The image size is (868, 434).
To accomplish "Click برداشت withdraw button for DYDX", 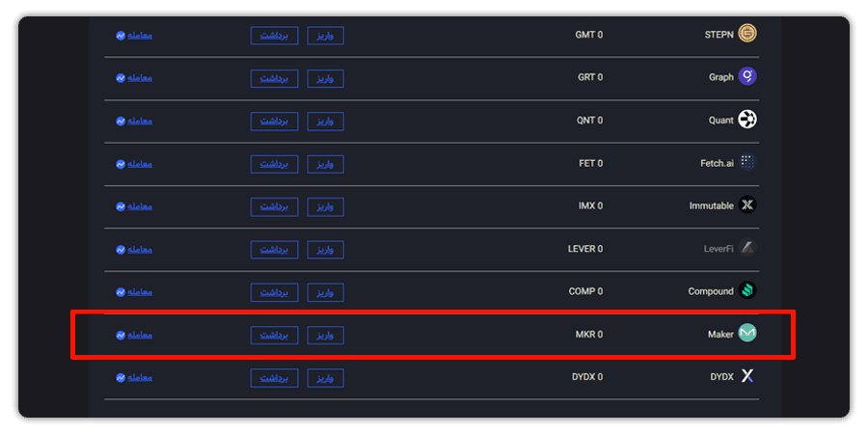I will 274,378.
